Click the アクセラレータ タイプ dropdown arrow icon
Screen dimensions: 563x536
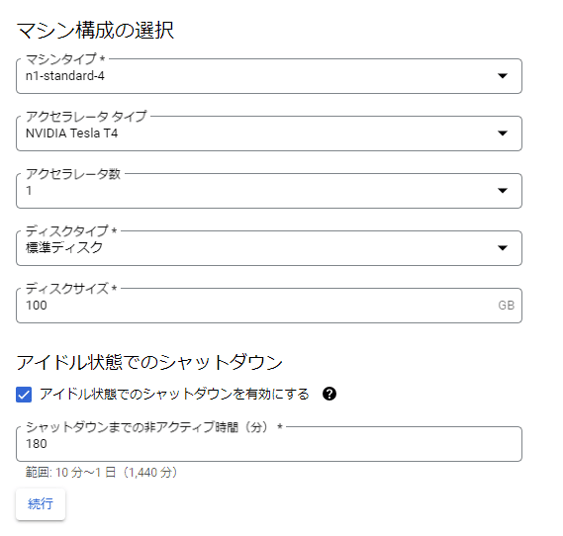click(x=502, y=133)
